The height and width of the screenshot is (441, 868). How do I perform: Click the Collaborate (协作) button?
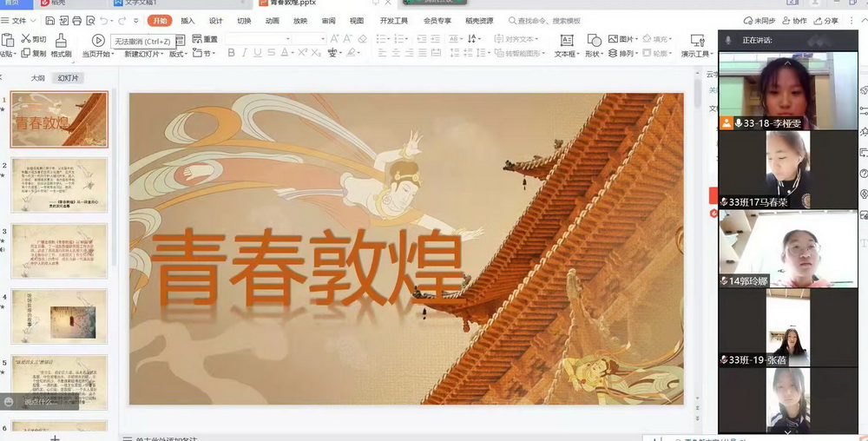(793, 21)
